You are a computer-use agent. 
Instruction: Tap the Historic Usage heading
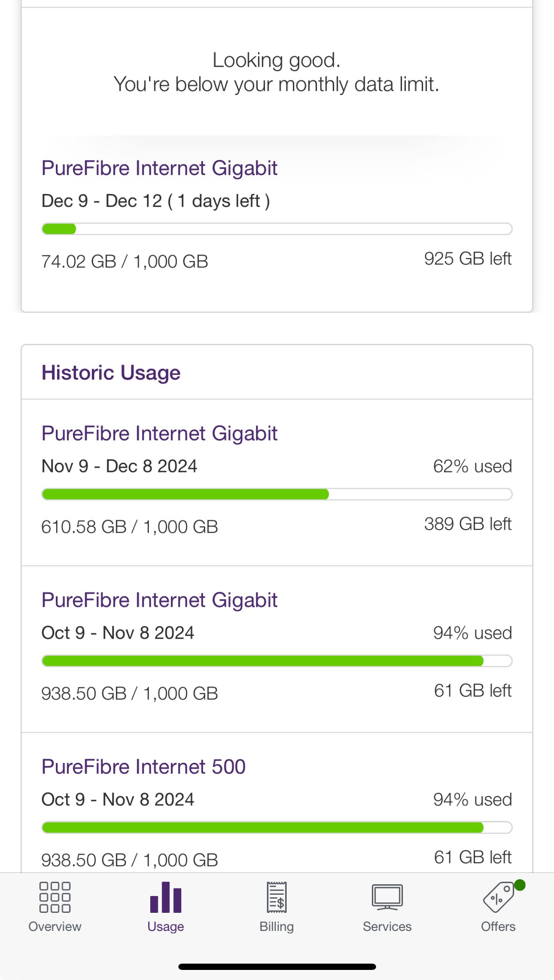coord(111,373)
